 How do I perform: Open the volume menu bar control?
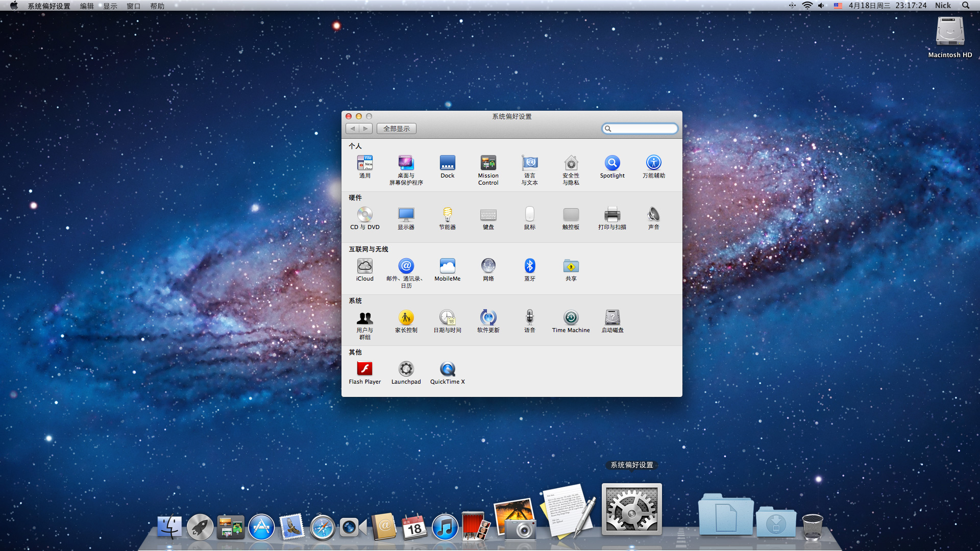coord(821,6)
